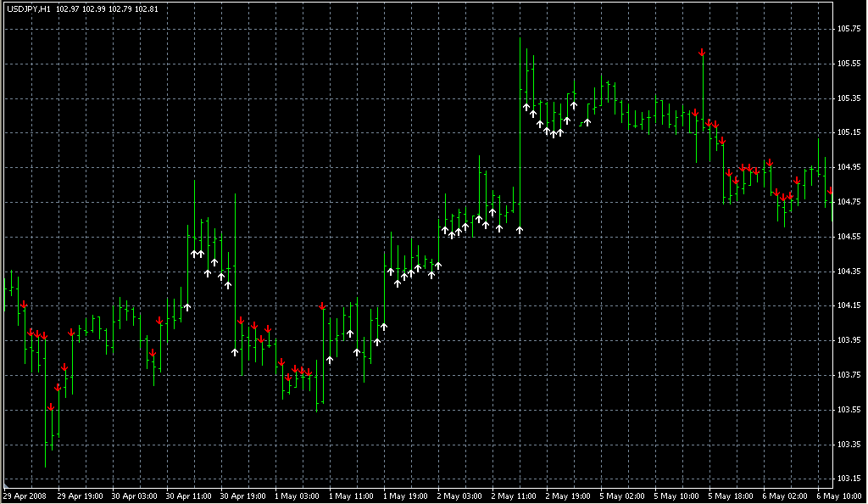Click the 104.35 price scale label
The width and height of the screenshot is (868, 504).
click(849, 272)
